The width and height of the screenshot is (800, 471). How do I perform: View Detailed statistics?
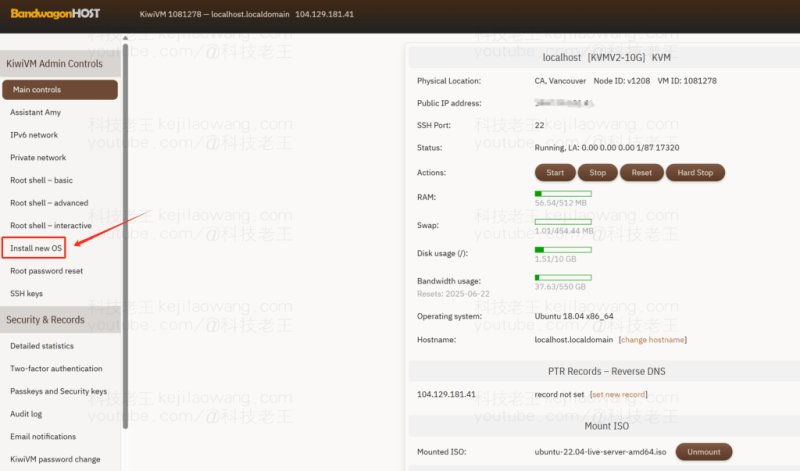click(42, 346)
